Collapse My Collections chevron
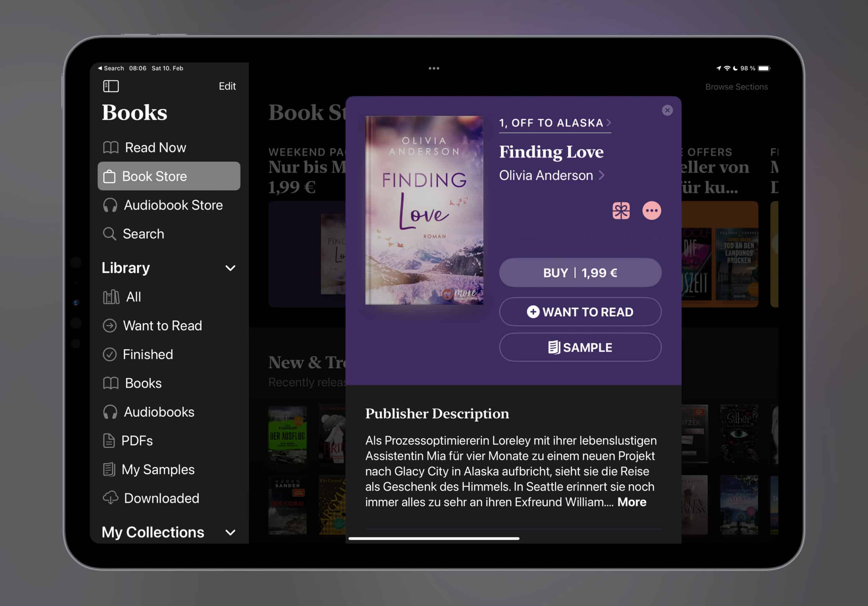The height and width of the screenshot is (606, 868). (x=230, y=533)
